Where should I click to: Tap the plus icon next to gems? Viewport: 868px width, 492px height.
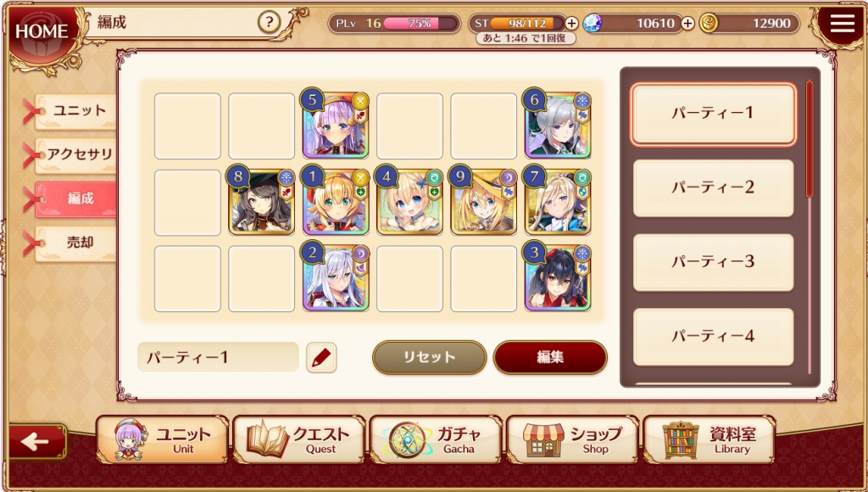tap(687, 23)
